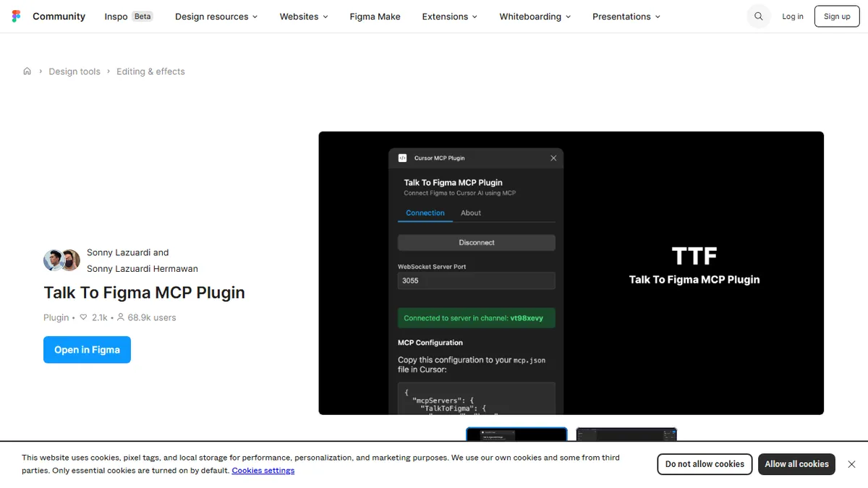This screenshot has height=488, width=868.
Task: Open the Extensions dropdown
Action: (x=450, y=16)
